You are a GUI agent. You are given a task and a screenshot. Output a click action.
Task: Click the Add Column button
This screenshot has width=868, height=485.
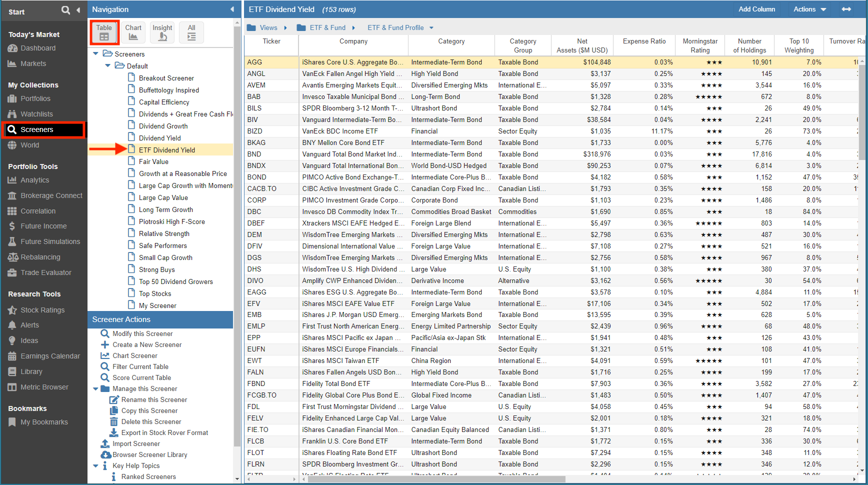pyautogui.click(x=756, y=9)
